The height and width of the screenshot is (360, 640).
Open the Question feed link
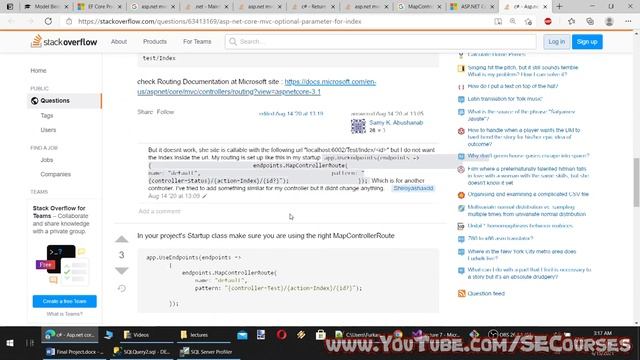coord(486,293)
